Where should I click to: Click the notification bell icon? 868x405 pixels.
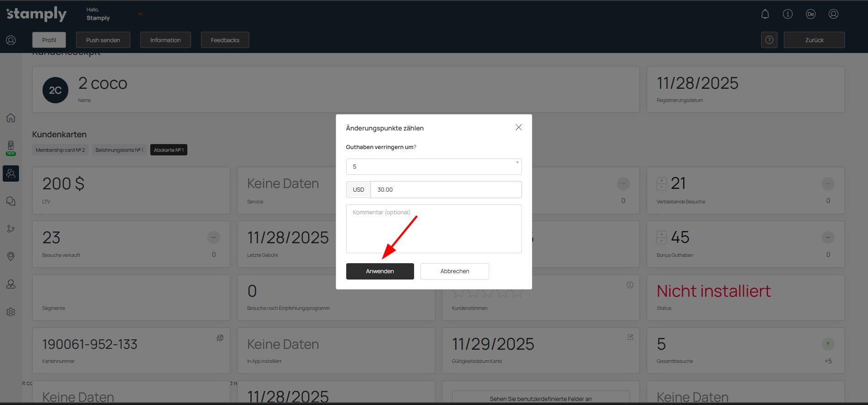[x=765, y=14]
